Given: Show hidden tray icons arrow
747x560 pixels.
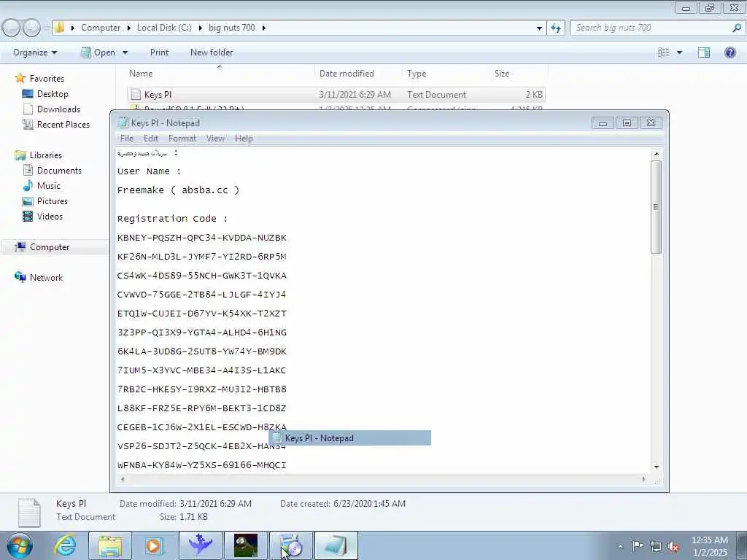Looking at the screenshot, I should [620, 546].
